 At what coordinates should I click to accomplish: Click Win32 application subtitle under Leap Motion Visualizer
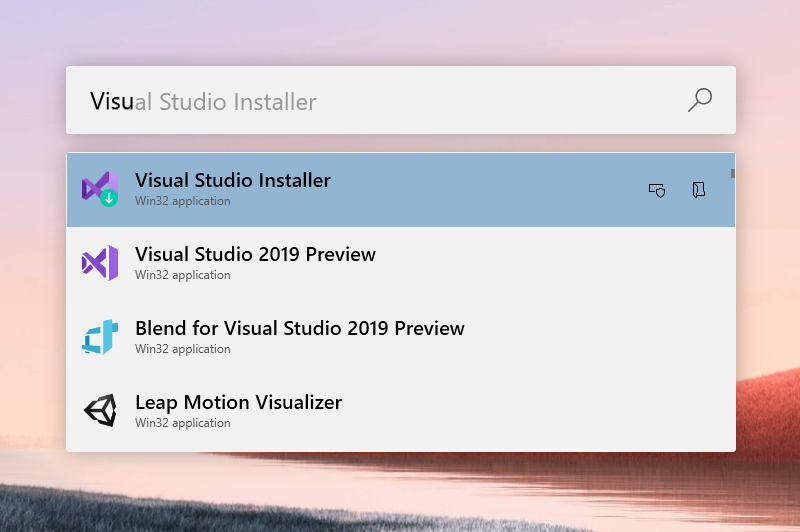(x=183, y=423)
